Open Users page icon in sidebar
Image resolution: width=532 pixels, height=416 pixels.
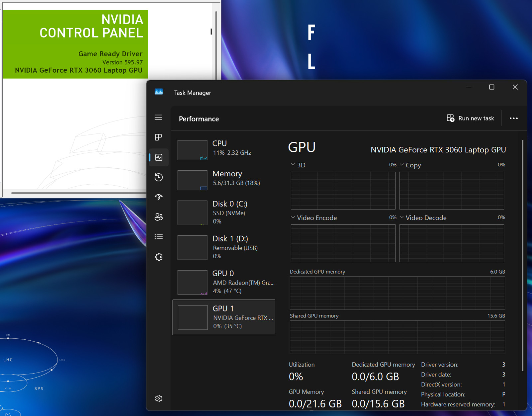click(159, 217)
